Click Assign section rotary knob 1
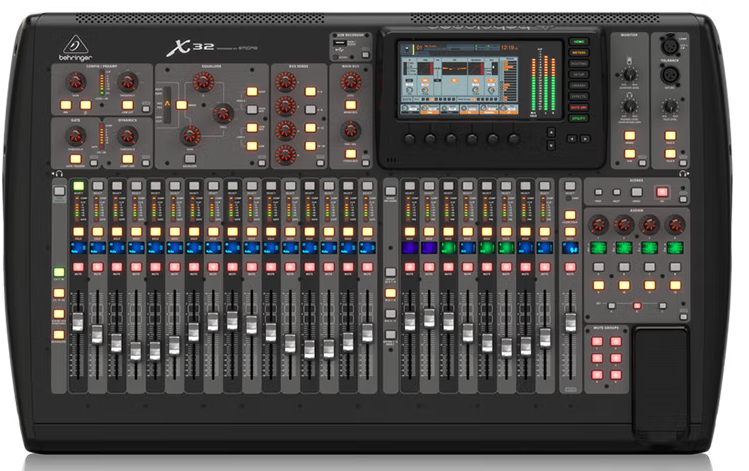Screen dimensions: 749x471 click(598, 225)
